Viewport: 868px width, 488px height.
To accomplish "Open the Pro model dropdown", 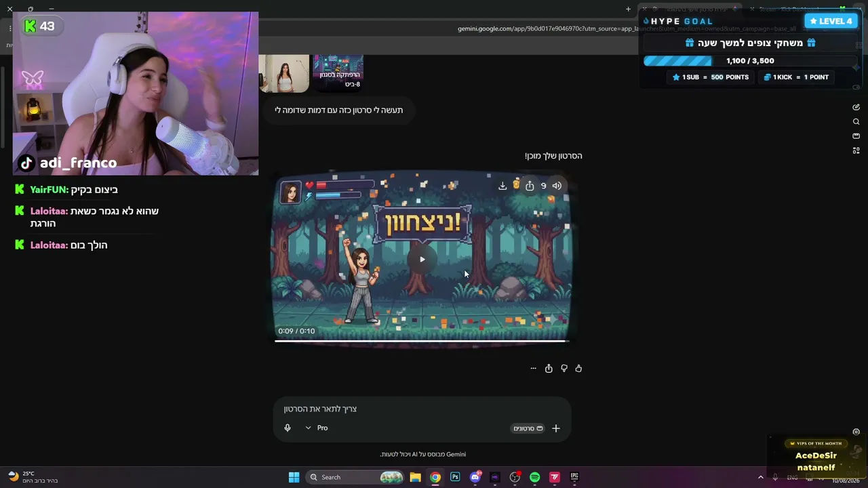I will (x=317, y=428).
